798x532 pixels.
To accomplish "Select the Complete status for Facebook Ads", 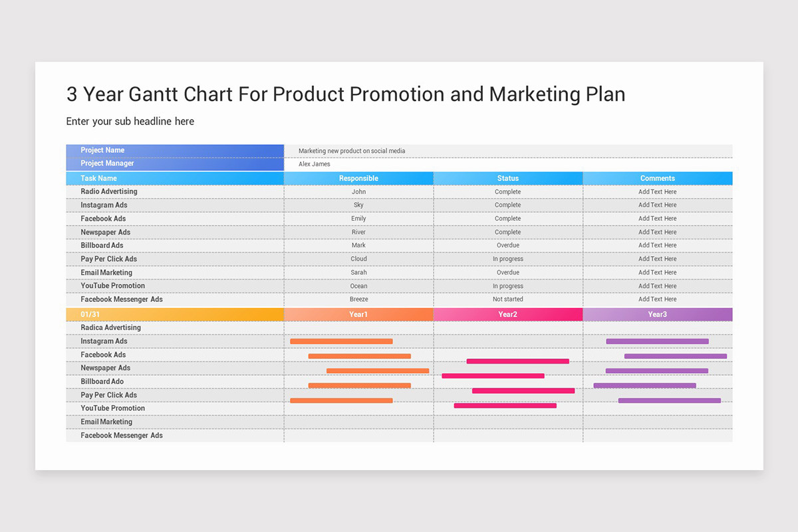I will click(507, 218).
